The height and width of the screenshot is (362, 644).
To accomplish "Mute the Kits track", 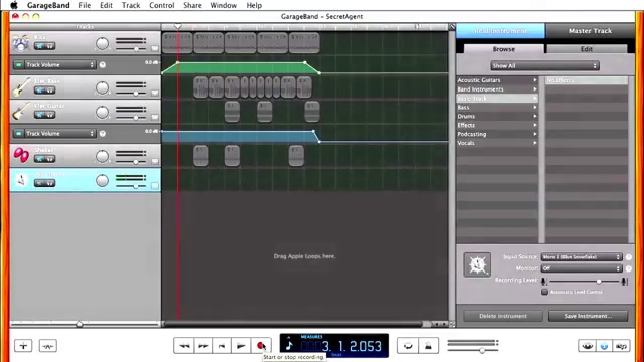I will point(39,46).
